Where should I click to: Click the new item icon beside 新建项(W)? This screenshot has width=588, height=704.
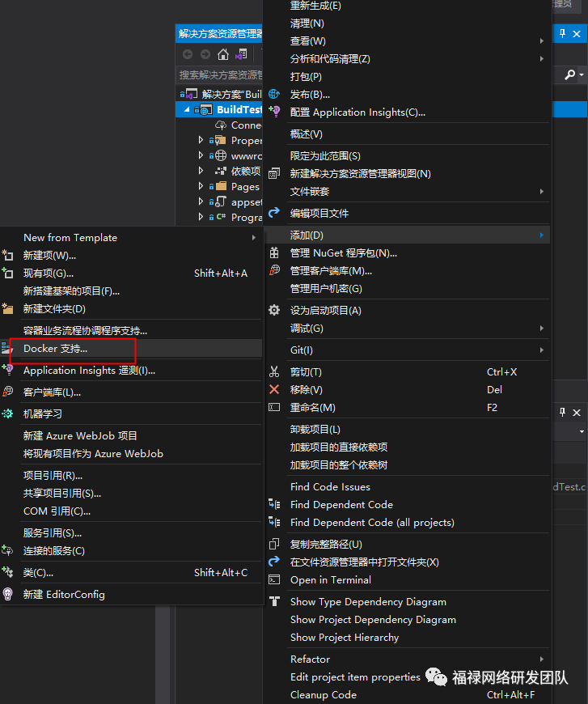click(x=7, y=256)
